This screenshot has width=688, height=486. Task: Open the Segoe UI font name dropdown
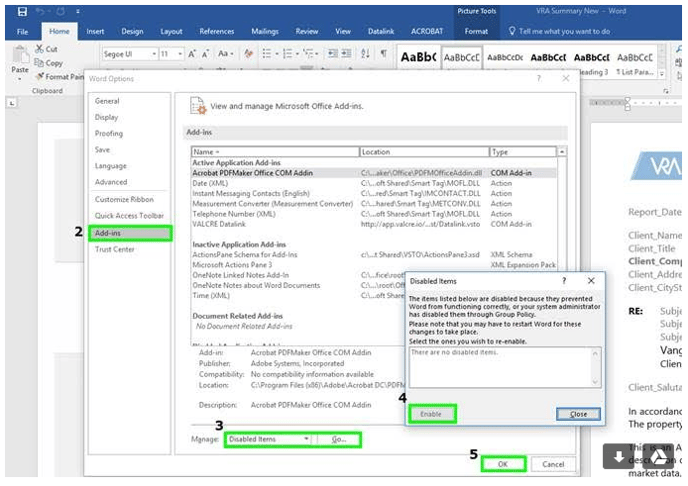153,54
